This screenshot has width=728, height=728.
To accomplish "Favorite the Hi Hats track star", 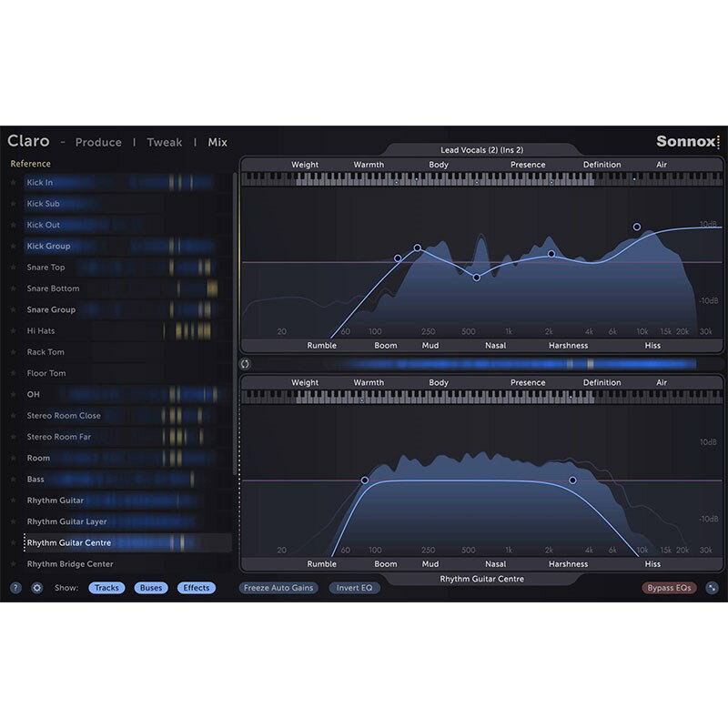I will [14, 331].
